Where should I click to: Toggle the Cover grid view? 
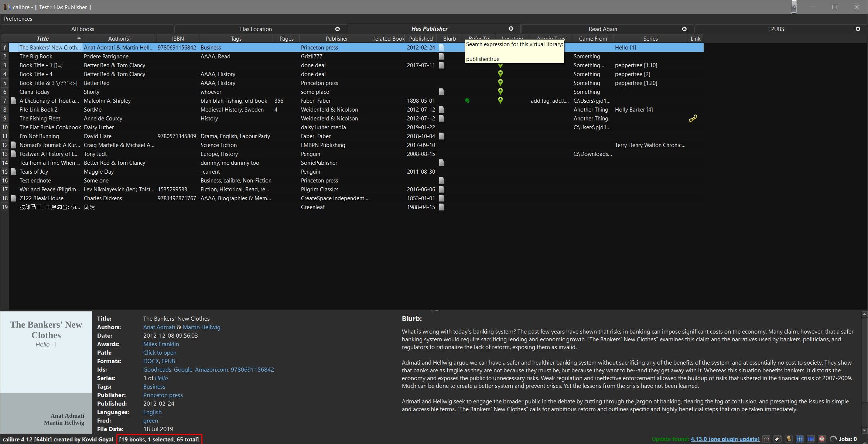(800, 439)
